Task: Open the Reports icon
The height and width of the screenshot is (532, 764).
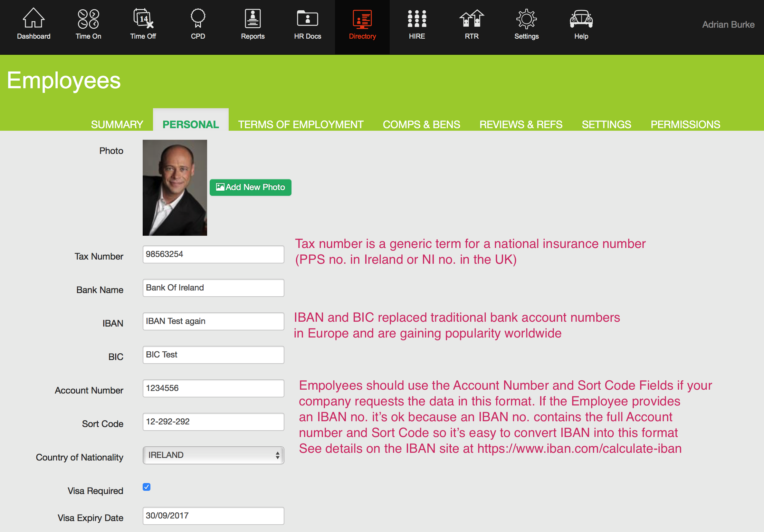Action: (253, 19)
